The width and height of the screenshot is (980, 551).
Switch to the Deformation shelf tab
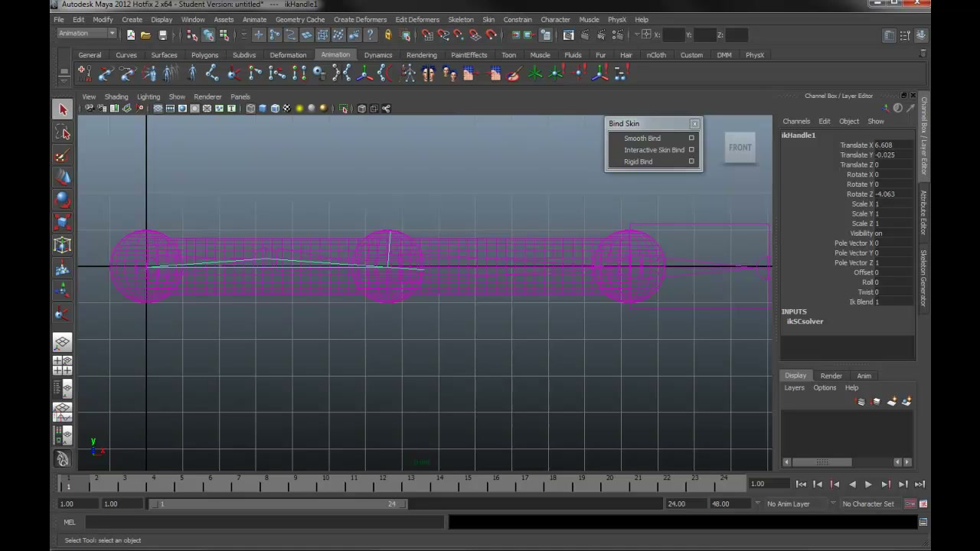click(288, 55)
